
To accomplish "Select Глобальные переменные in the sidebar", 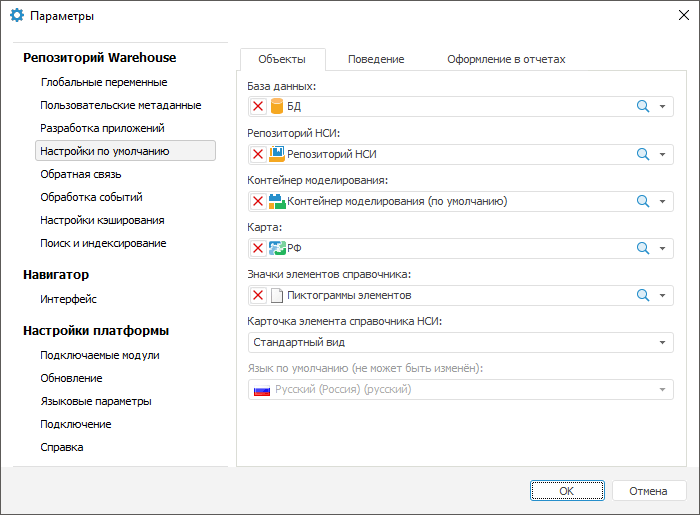I will [x=104, y=82].
